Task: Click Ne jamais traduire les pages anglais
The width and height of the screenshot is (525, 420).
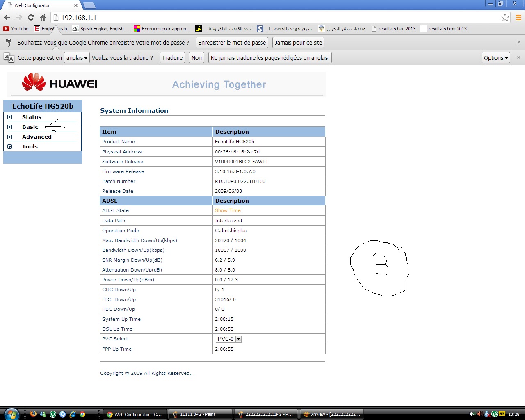Action: point(269,58)
